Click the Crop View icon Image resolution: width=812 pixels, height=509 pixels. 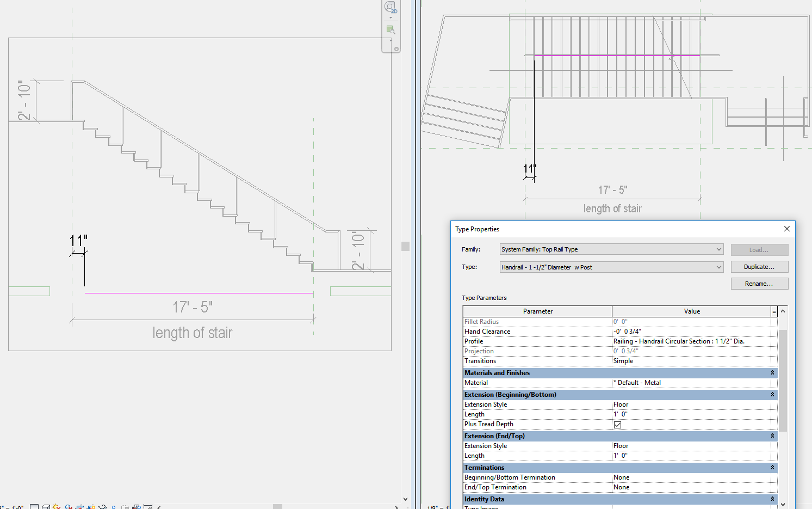tap(80, 507)
